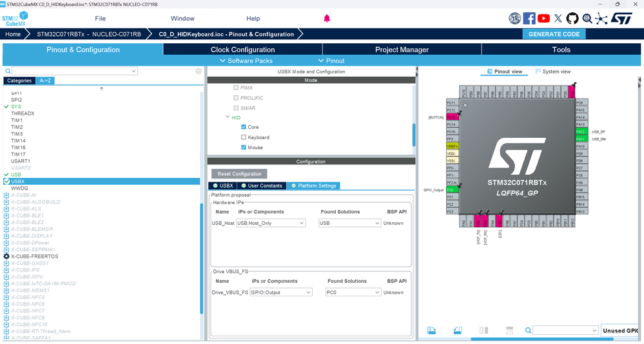Click the green PC0 GPIO_Output pin
This screenshot has width=644, height=344.
pos(452,190)
